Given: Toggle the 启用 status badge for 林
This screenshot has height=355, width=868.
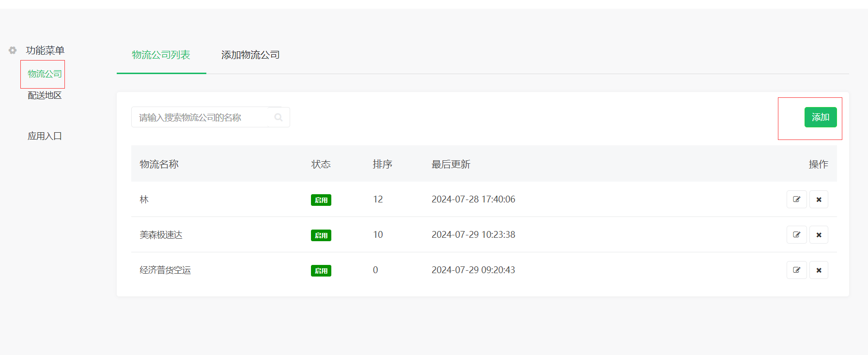Looking at the screenshot, I should tap(321, 200).
